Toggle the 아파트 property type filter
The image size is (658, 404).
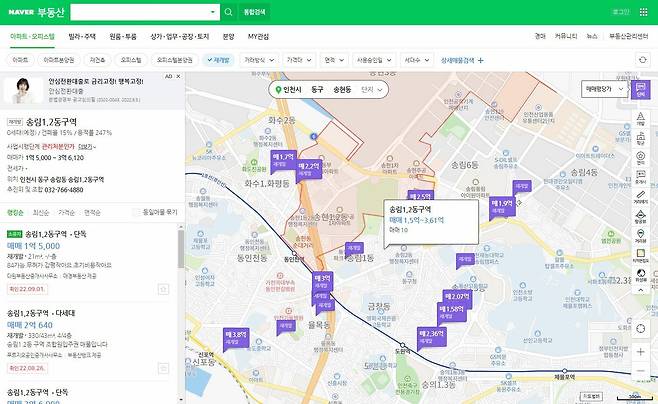click(20, 60)
